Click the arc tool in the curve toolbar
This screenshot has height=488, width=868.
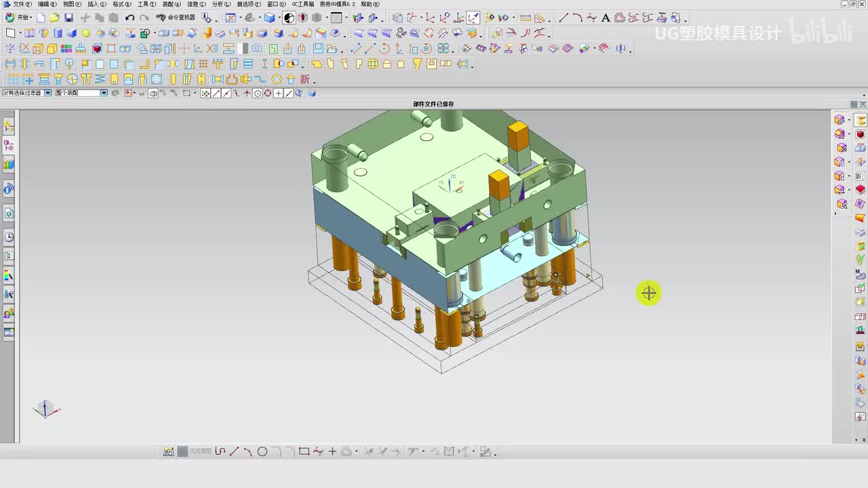(x=577, y=18)
